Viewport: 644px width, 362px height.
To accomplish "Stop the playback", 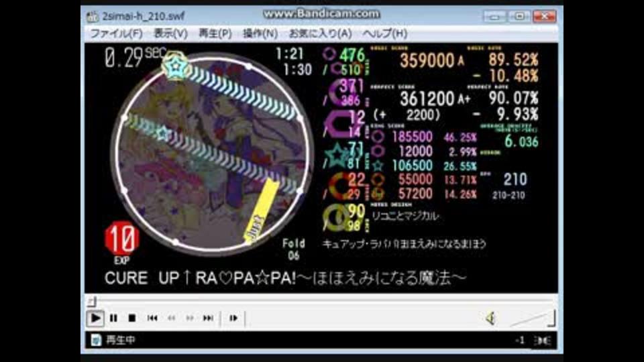I will coord(132,318).
